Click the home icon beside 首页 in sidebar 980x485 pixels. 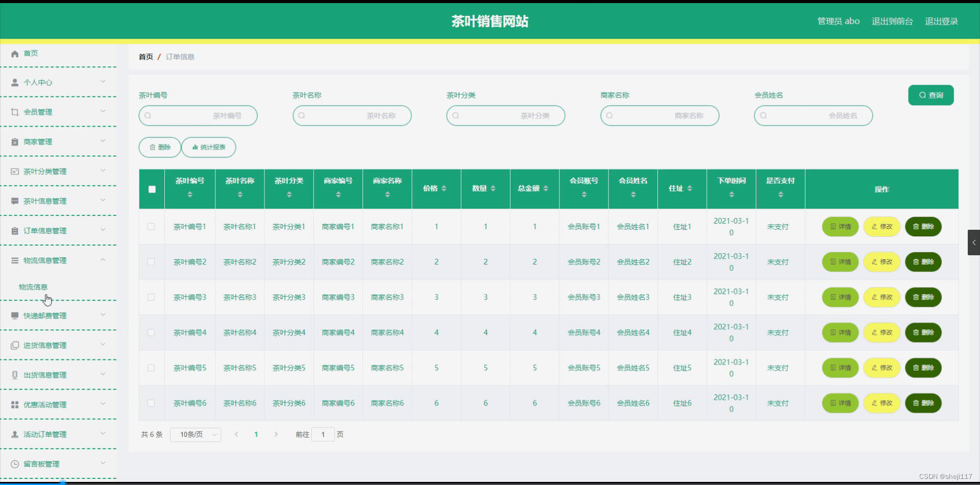[x=14, y=53]
